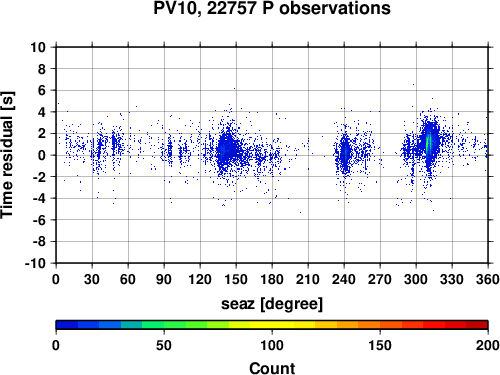
Task: Click the green high-density cluster near 310 degrees
Action: (x=429, y=143)
